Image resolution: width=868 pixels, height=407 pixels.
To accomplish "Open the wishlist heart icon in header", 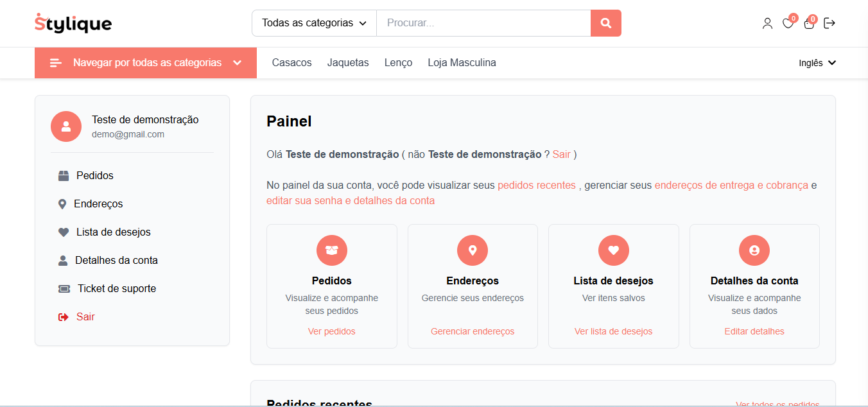I will click(x=788, y=24).
